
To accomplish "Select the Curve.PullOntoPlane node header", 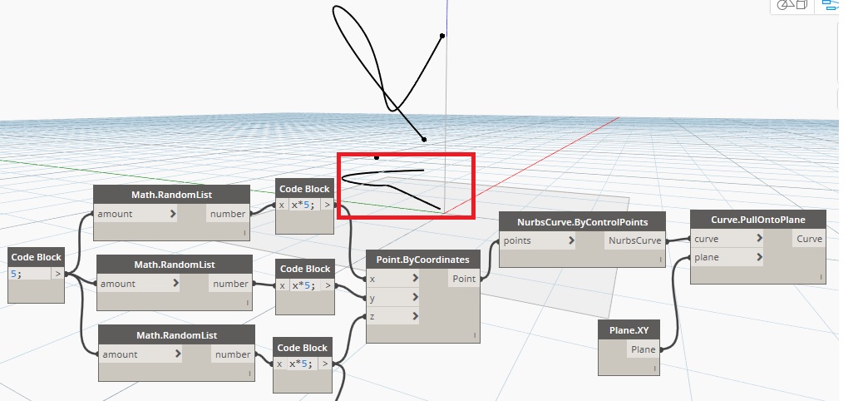I will pos(758,219).
